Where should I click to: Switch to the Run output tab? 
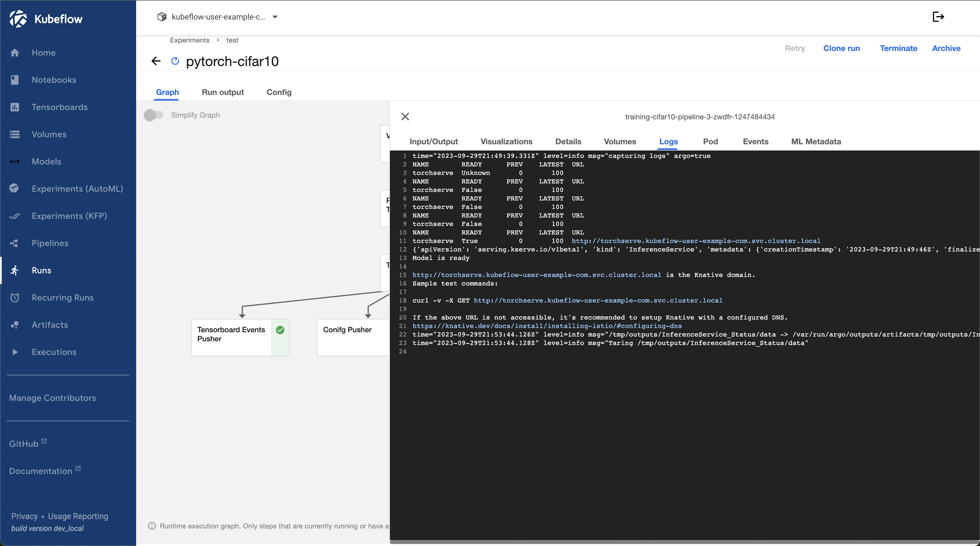pyautogui.click(x=223, y=92)
